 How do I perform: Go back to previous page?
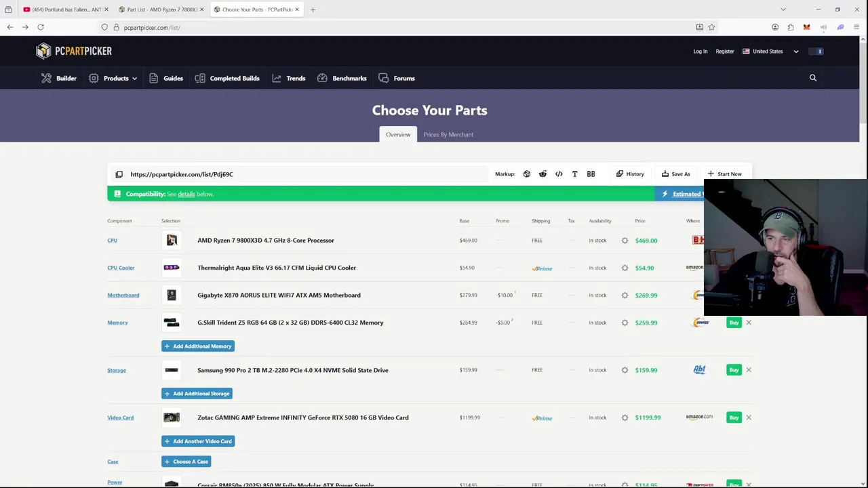point(10,27)
